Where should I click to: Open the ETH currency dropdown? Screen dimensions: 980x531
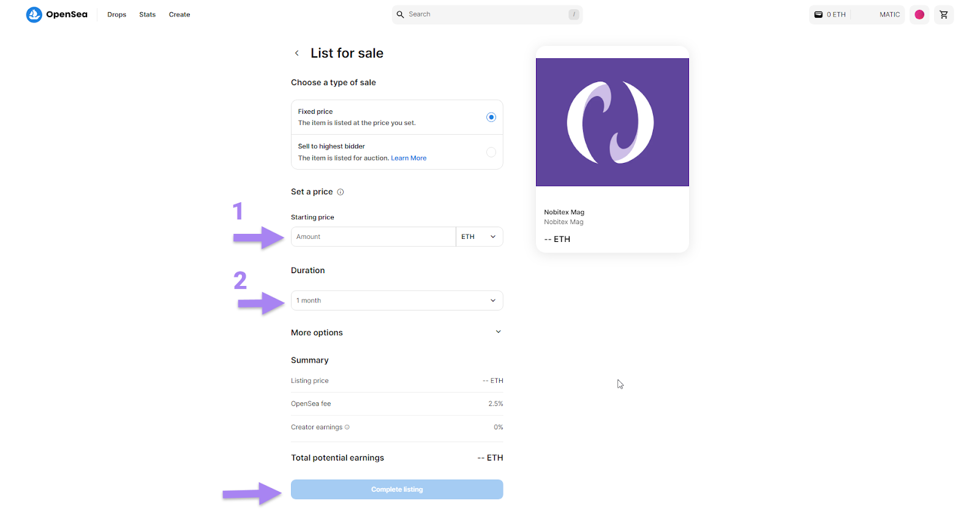pos(479,237)
